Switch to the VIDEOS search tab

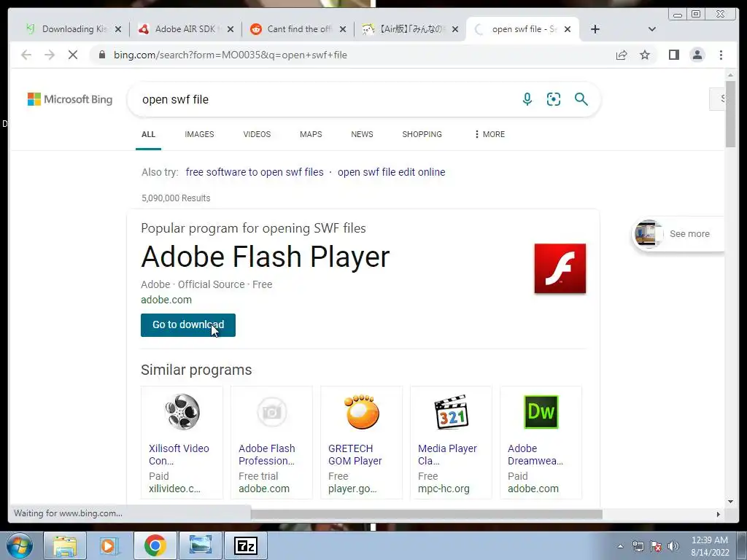(x=257, y=134)
